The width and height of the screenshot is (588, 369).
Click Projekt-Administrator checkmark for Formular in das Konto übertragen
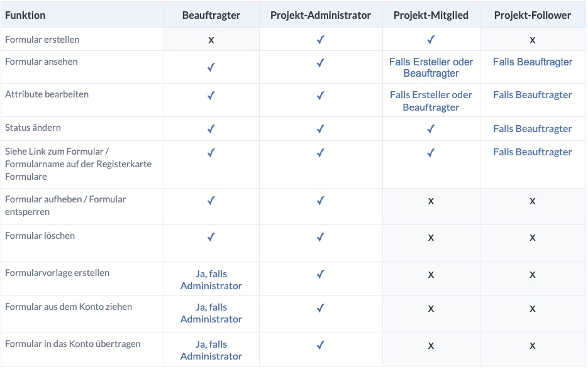coord(321,345)
